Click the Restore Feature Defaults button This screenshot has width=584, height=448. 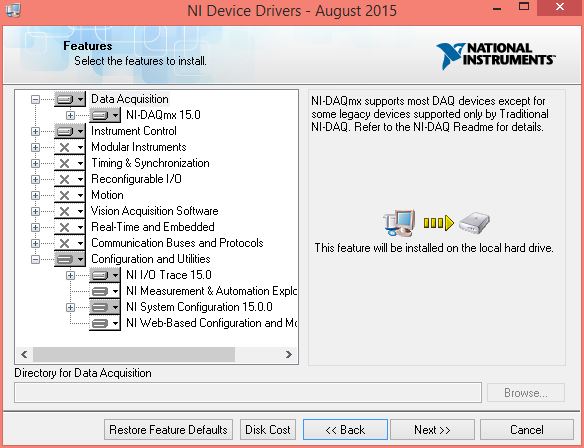[x=168, y=430]
